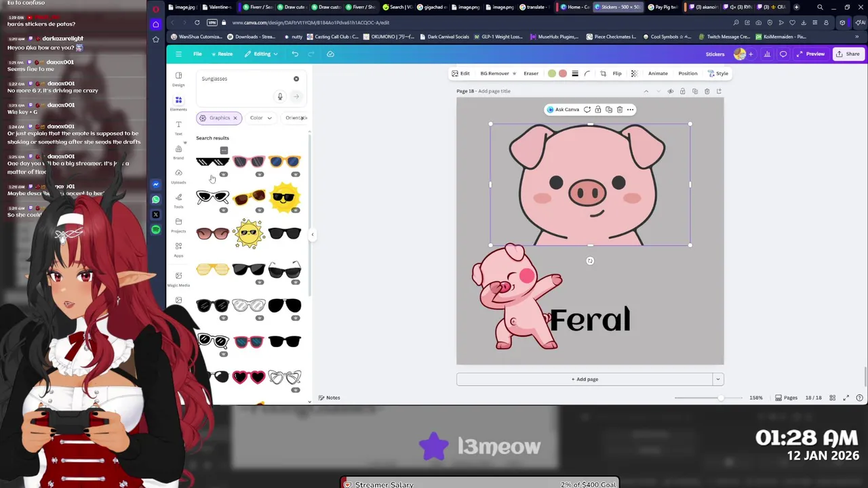Click the Flip button
Screen dimensions: 868x488
tap(617, 73)
